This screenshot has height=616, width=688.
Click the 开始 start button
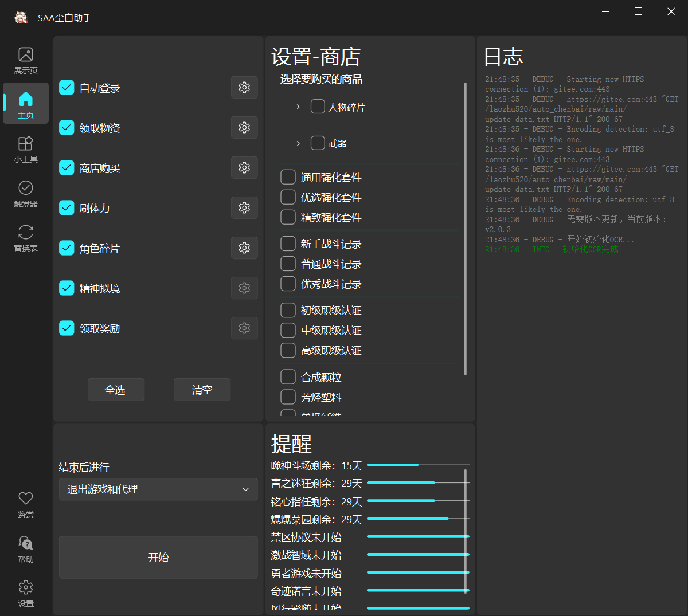[x=158, y=557]
